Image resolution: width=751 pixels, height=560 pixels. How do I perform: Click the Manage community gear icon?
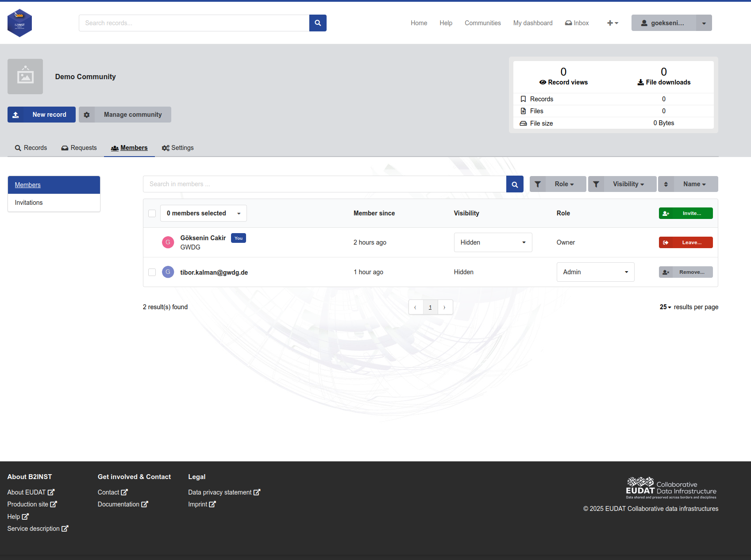point(87,115)
